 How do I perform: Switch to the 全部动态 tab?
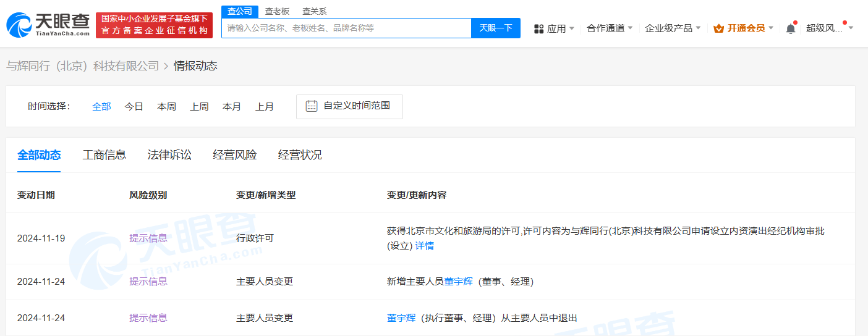tap(39, 155)
